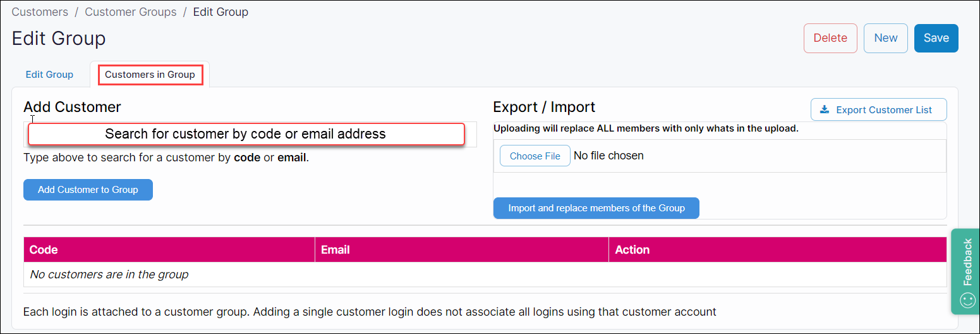Click the Action column header

[632, 250]
